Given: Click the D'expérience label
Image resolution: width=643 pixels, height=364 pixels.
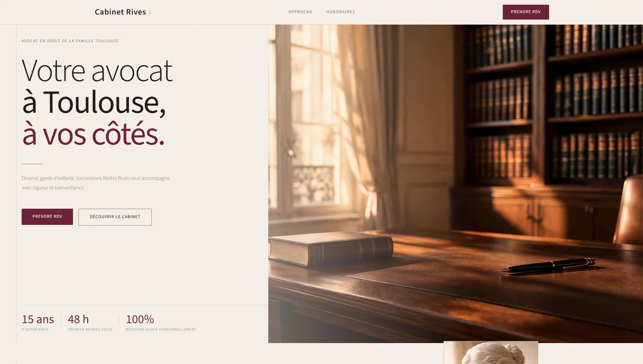Looking at the screenshot, I should (x=35, y=330).
